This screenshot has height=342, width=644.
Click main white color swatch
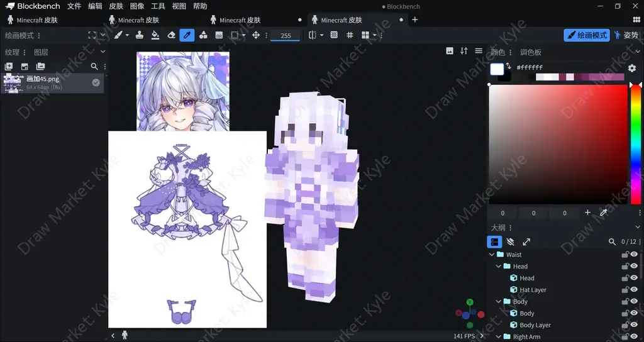click(497, 69)
